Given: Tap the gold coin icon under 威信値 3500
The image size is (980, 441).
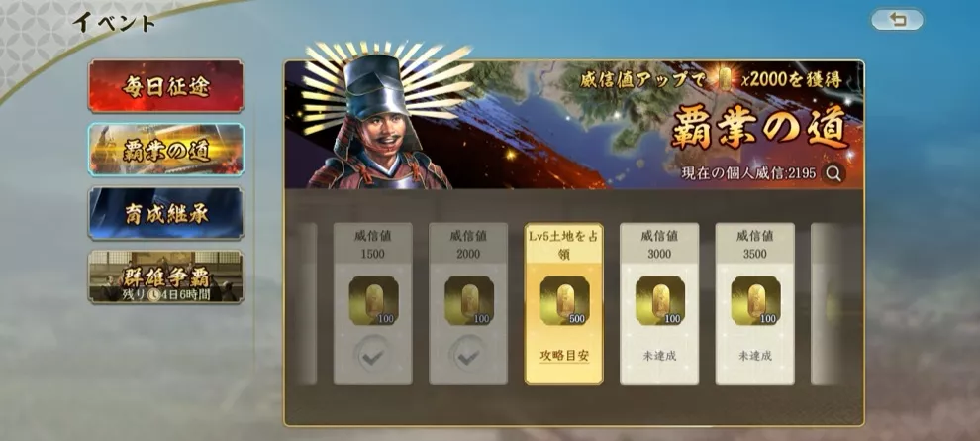Looking at the screenshot, I should click(x=755, y=300).
